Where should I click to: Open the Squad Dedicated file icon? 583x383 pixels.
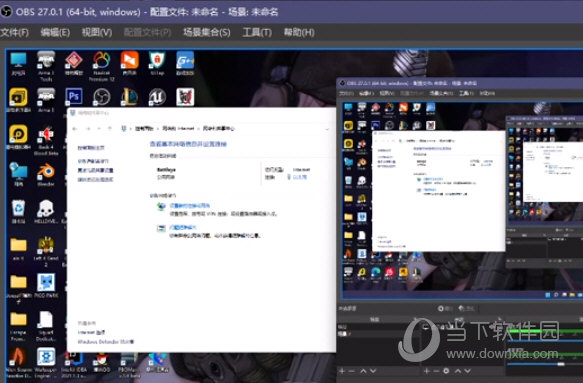click(46, 326)
